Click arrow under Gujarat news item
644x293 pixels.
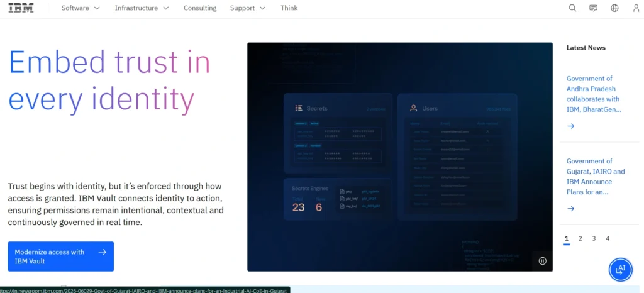point(570,209)
